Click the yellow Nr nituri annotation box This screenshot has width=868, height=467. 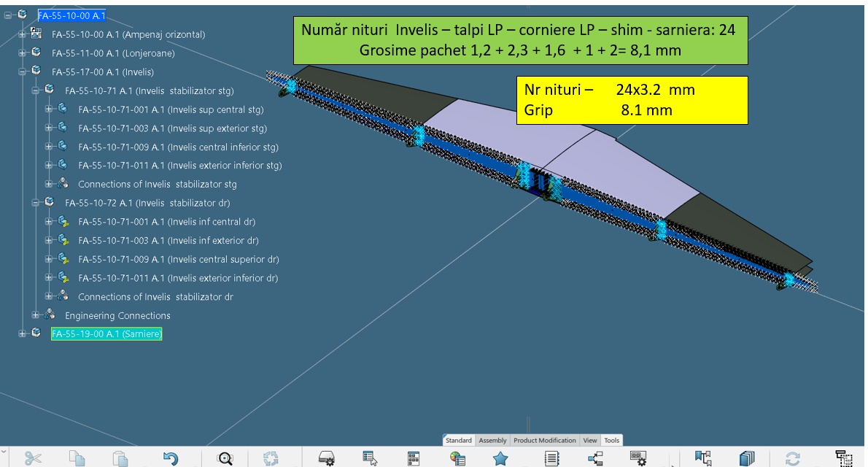pyautogui.click(x=632, y=100)
